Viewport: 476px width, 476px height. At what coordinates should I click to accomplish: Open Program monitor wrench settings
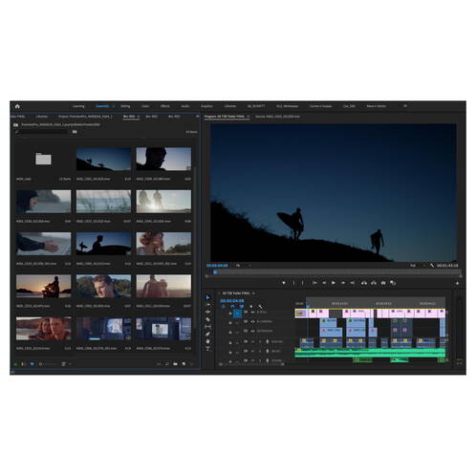(x=432, y=266)
